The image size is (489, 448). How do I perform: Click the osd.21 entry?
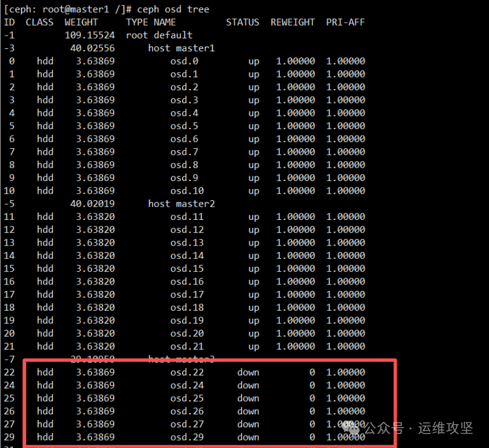coord(187,346)
